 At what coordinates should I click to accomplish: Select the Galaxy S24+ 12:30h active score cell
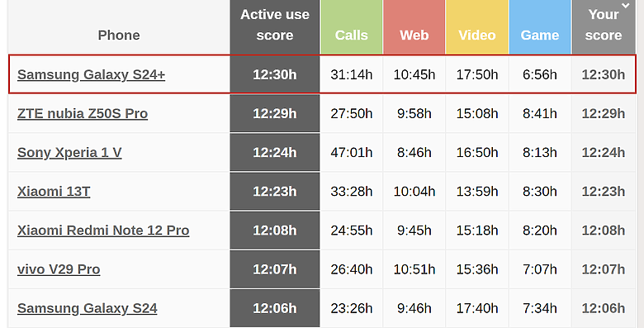tap(275, 74)
